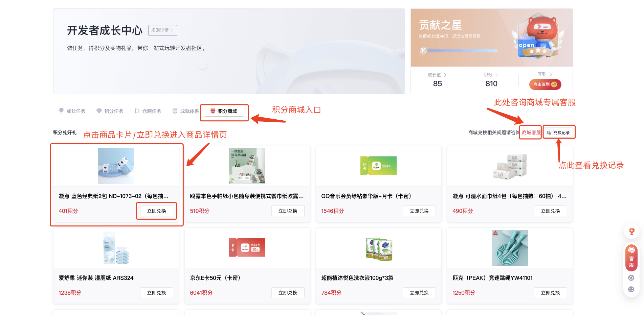The image size is (644, 315).
Task: Click the swirl icon in floating sidebar
Action: tap(631, 278)
